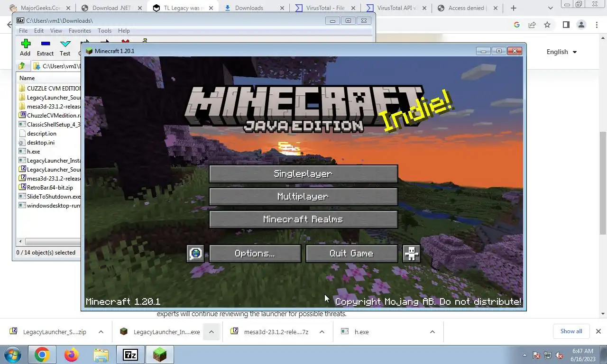Open the Minecraft language selection globe button
The width and height of the screenshot is (607, 364).
pyautogui.click(x=195, y=254)
